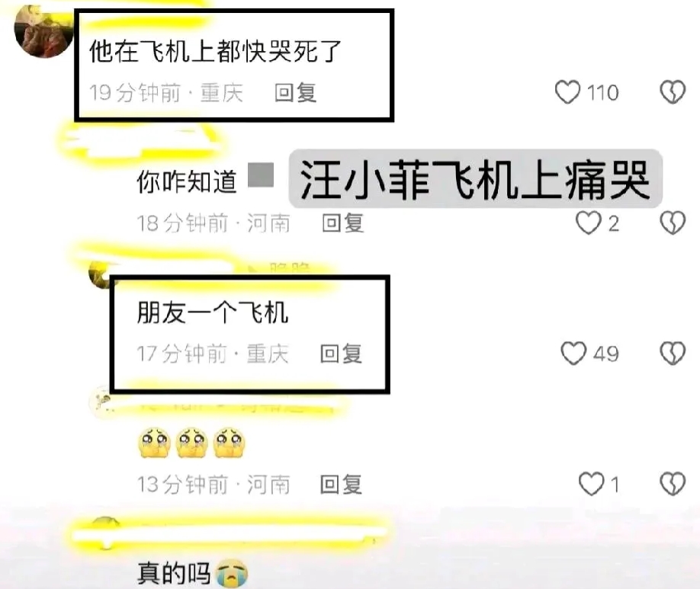Open avatar of the '朋友一个飞机' commenter
The image size is (700, 589).
[100, 273]
